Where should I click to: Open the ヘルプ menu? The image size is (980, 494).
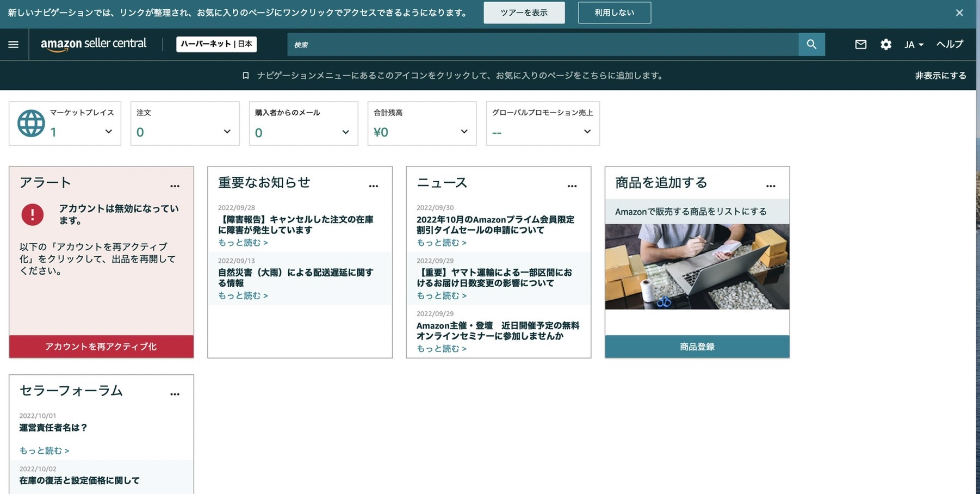coord(950,44)
